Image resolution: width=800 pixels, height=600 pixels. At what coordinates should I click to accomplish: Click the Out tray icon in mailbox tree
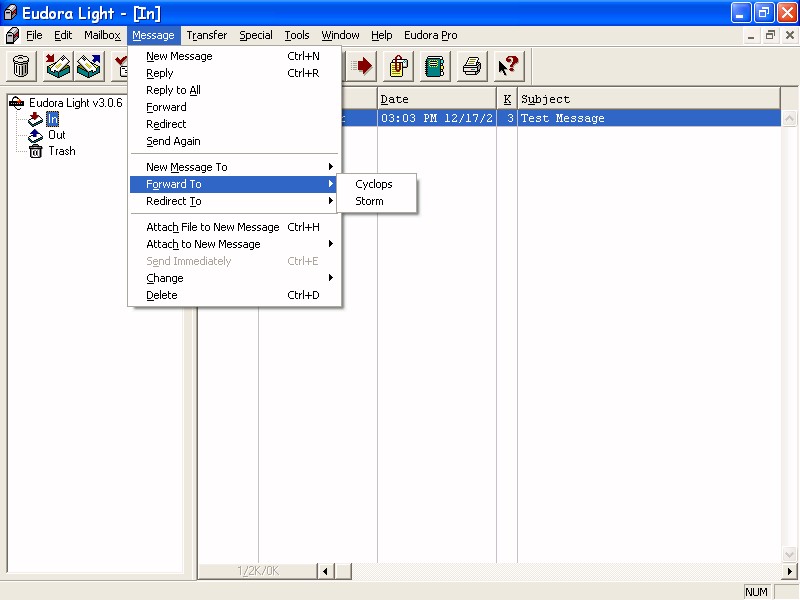(x=35, y=135)
